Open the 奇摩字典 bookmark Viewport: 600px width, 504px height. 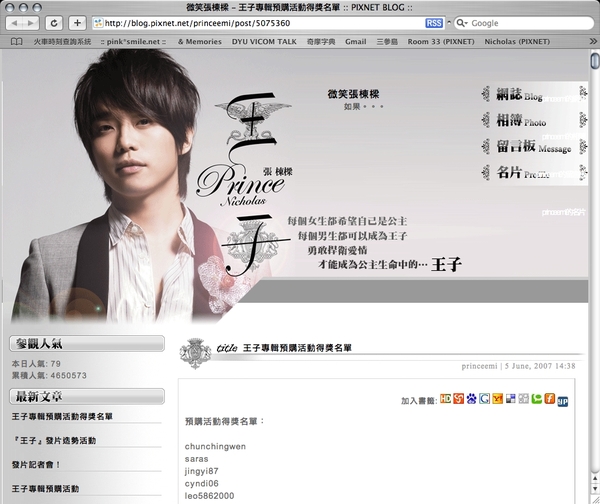click(321, 42)
